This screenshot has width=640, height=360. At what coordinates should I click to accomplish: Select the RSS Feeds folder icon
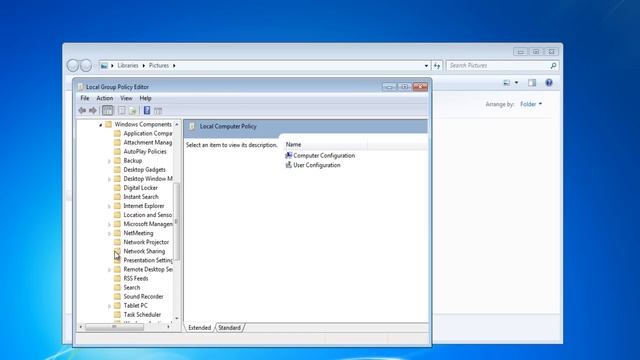117,278
